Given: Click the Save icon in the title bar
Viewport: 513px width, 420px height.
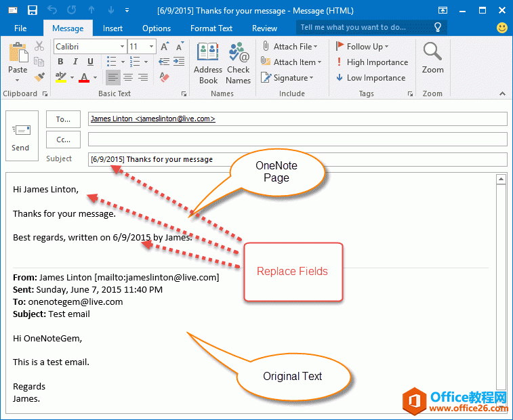Looking at the screenshot, I should (x=32, y=10).
